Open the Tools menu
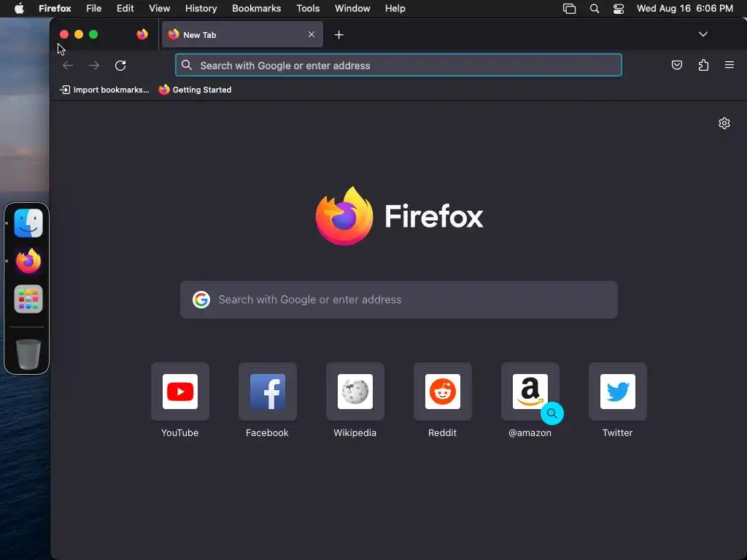The width and height of the screenshot is (747, 560). pos(308,9)
